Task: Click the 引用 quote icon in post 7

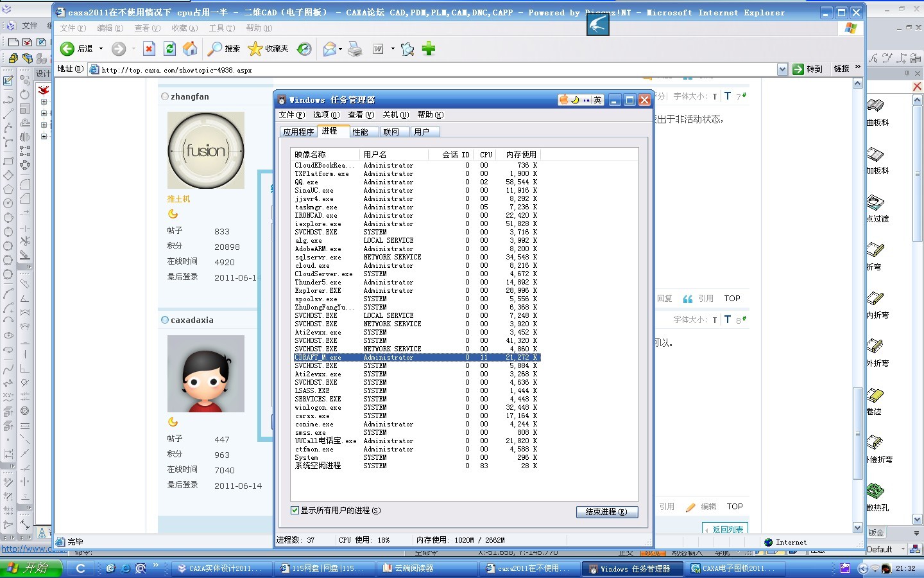Action: 688,299
